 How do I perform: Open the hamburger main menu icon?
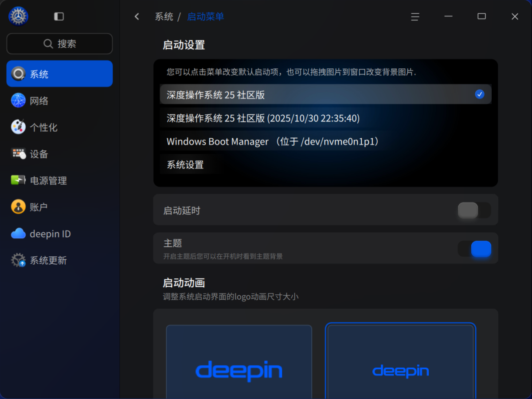tap(415, 16)
